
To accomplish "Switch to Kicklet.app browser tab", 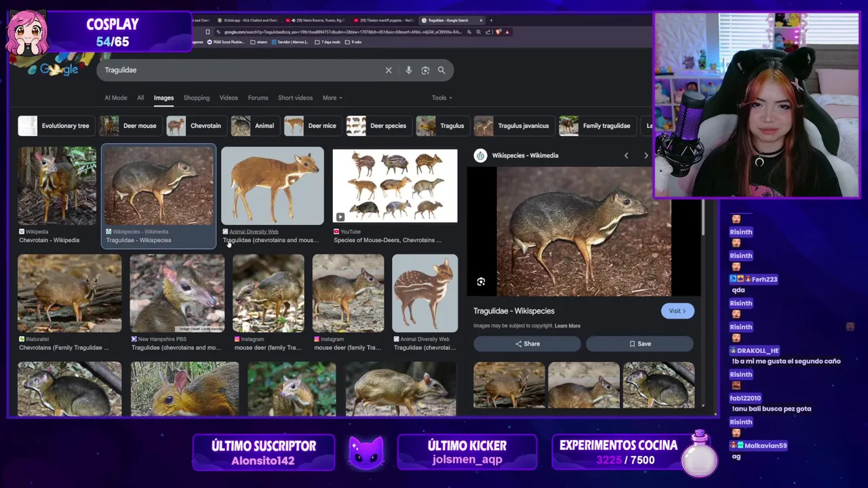I will pyautogui.click(x=248, y=20).
